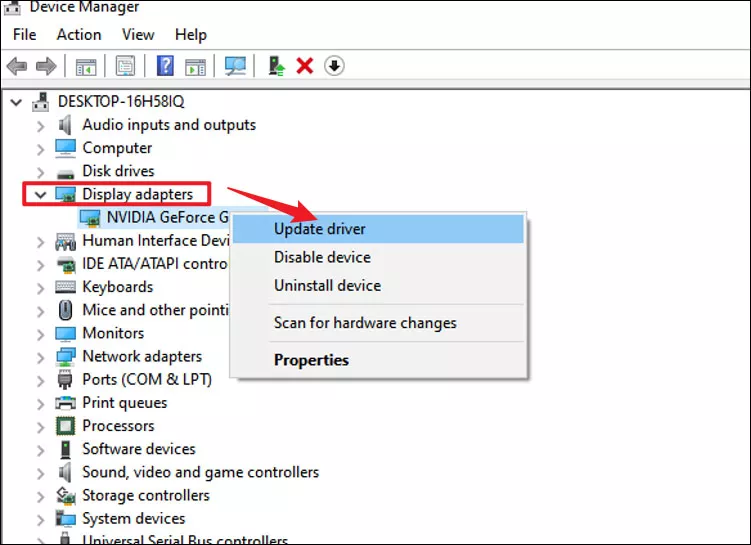Choose Scan for hardware changes

point(378,323)
